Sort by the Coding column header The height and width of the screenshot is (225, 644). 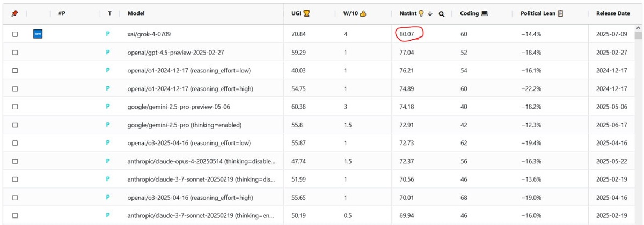click(x=470, y=13)
